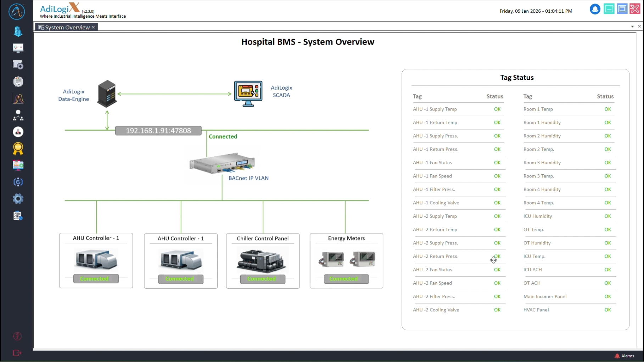Open the report document icon in sidebar
This screenshot has width=644, height=362.
tap(18, 81)
